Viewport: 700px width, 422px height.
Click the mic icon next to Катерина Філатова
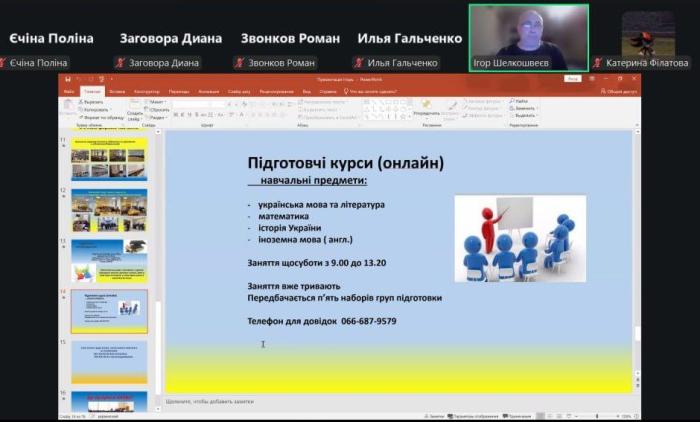(597, 63)
